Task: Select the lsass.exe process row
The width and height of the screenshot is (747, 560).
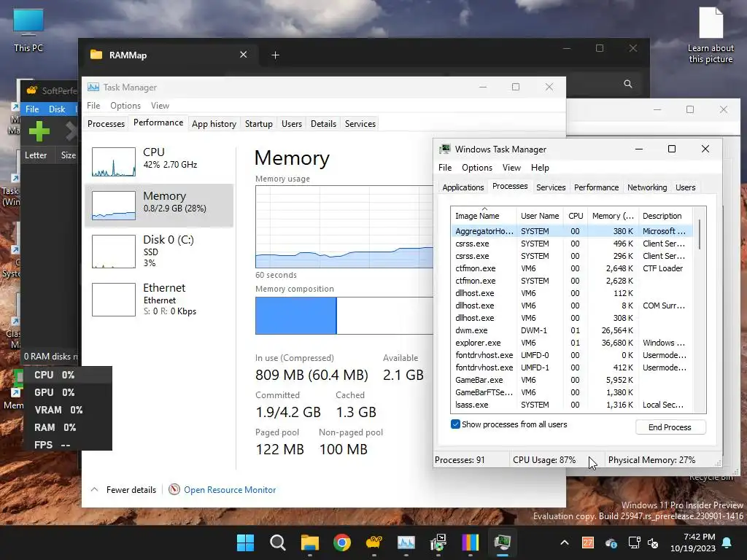Action: coord(570,405)
